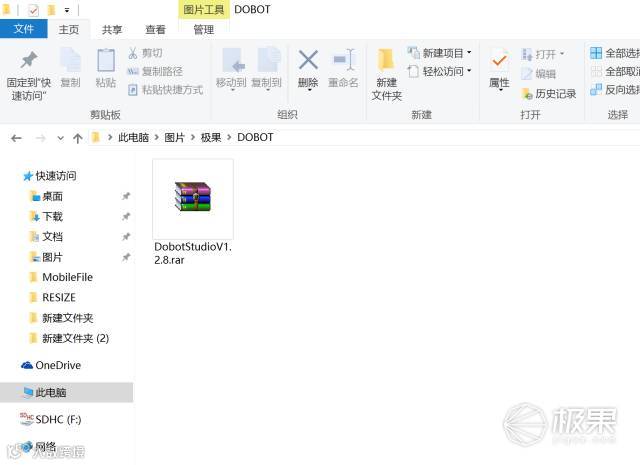Switch to the View (查看) tab

tap(156, 29)
